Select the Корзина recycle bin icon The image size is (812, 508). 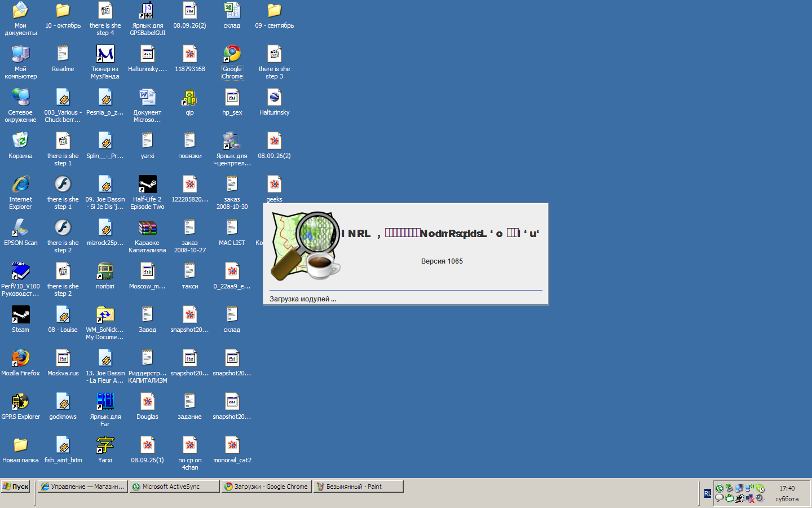point(21,141)
